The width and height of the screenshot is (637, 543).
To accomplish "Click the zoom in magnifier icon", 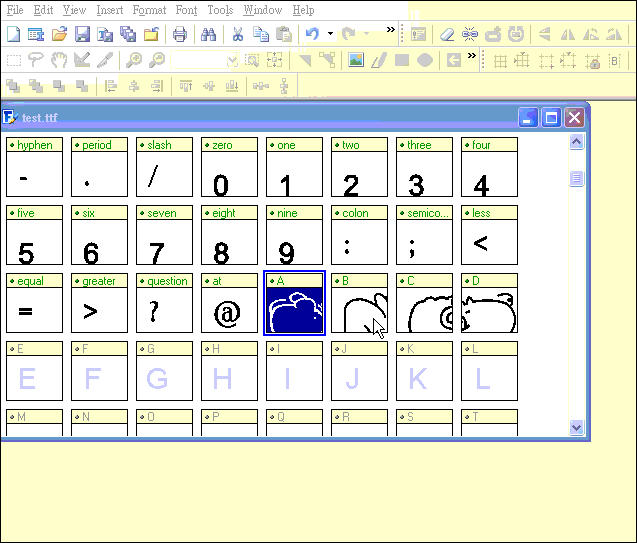I will click(134, 60).
